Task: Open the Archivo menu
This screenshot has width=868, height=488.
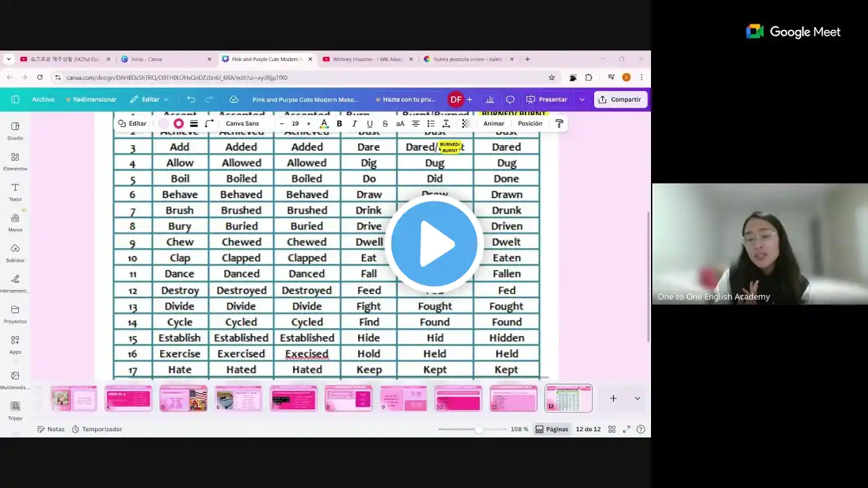Action: [x=43, y=99]
